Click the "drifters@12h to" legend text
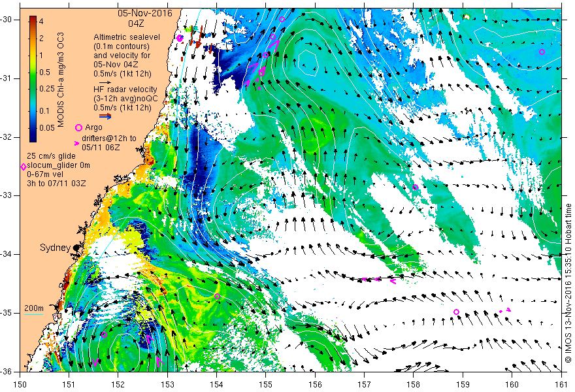This screenshot has height=392, width=575. [x=109, y=139]
